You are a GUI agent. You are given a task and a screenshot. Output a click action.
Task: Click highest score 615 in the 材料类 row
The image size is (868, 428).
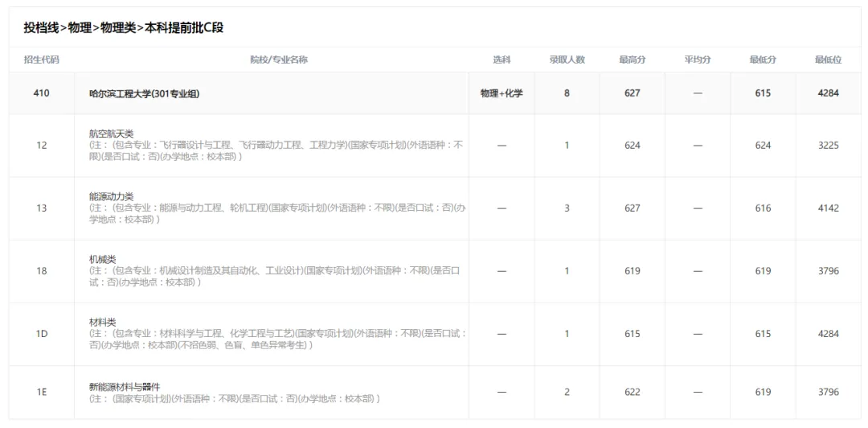tap(633, 334)
